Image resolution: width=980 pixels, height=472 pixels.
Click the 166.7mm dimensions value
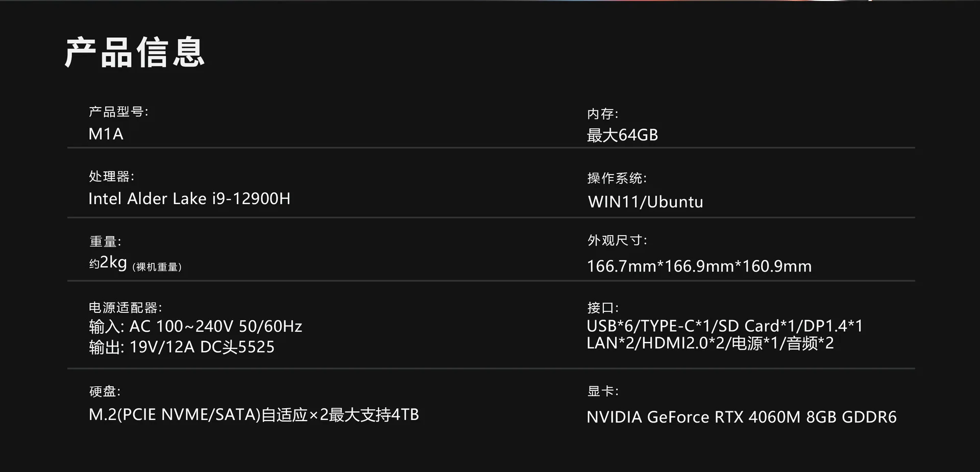click(699, 266)
